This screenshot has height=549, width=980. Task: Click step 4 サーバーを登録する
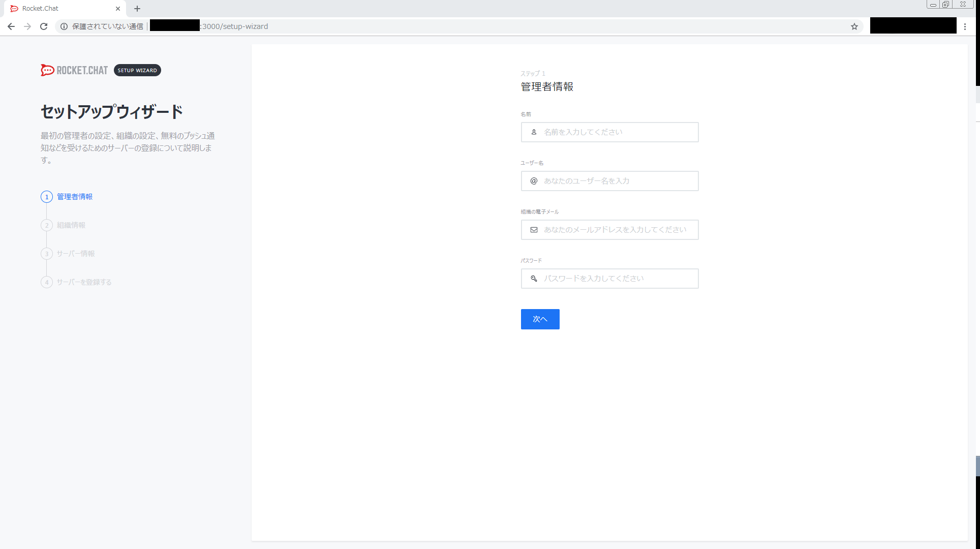click(x=84, y=282)
